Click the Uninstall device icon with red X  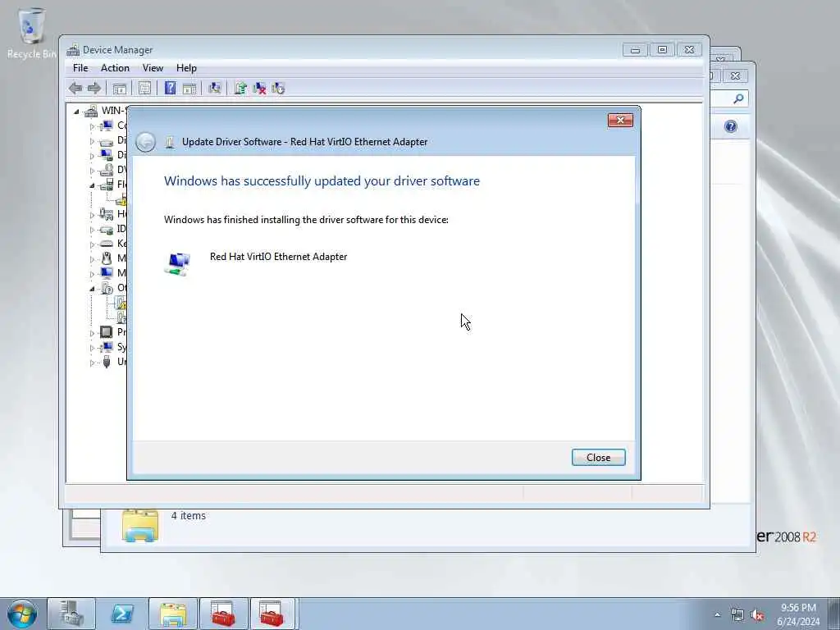[259, 88]
